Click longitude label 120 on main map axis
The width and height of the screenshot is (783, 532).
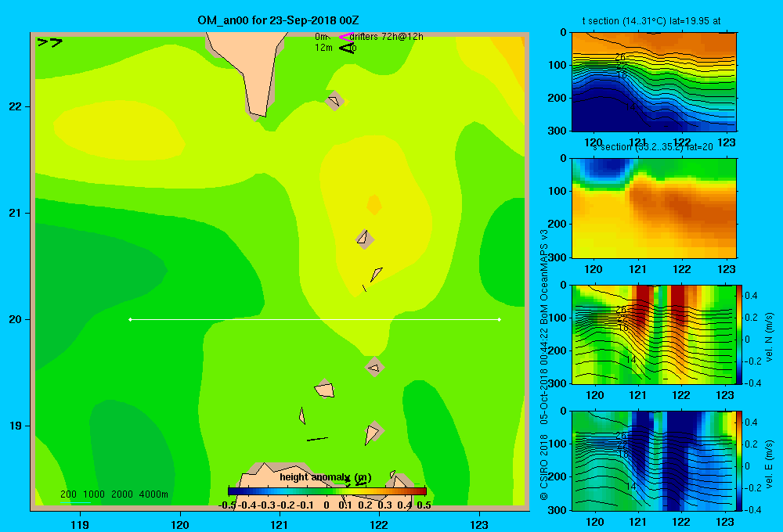pos(180,524)
